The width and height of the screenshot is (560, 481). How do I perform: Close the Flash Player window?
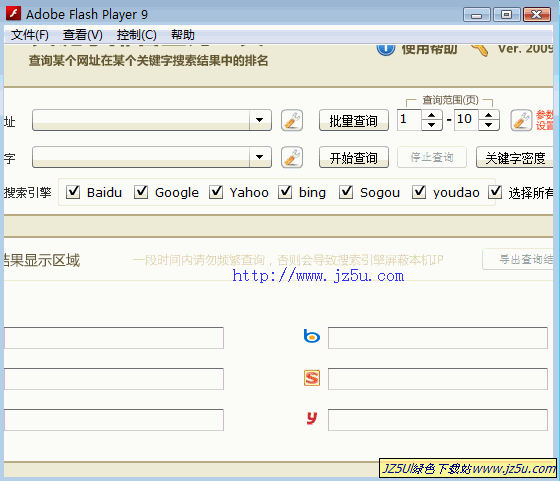(537, 15)
